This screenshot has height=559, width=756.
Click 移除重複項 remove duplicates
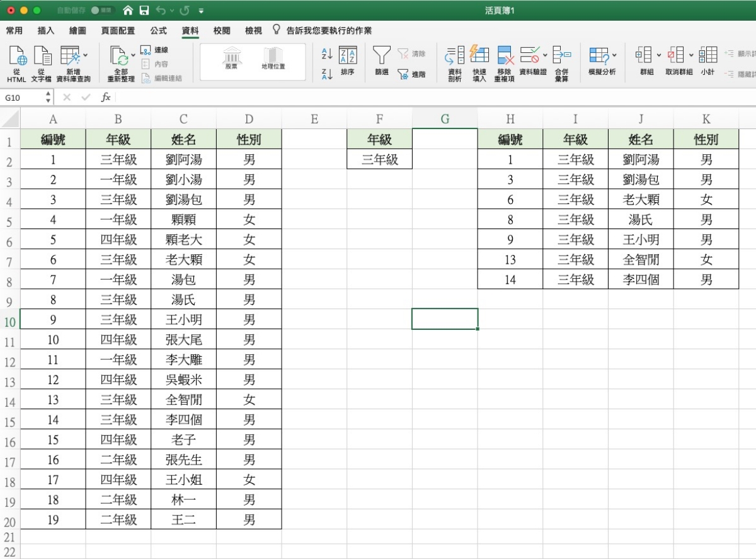click(505, 64)
